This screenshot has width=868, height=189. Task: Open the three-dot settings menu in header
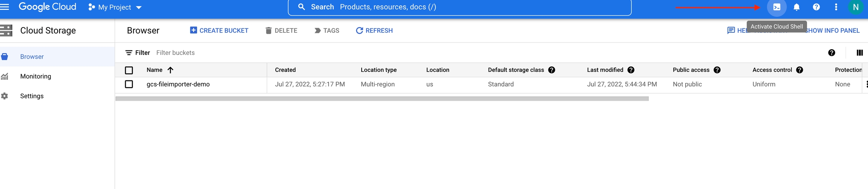coord(836,7)
